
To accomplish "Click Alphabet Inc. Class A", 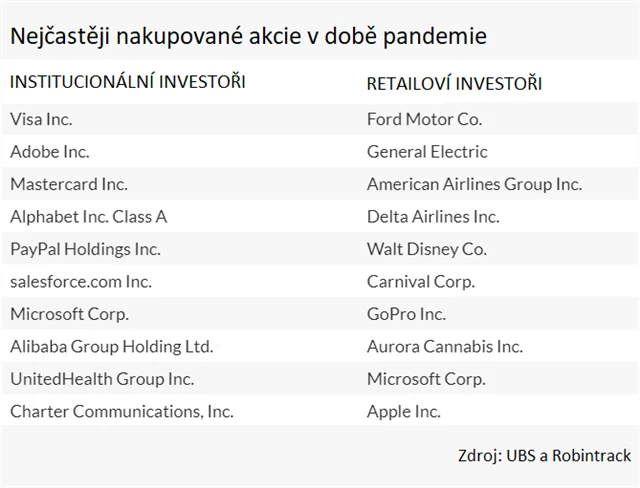I will point(88,217).
